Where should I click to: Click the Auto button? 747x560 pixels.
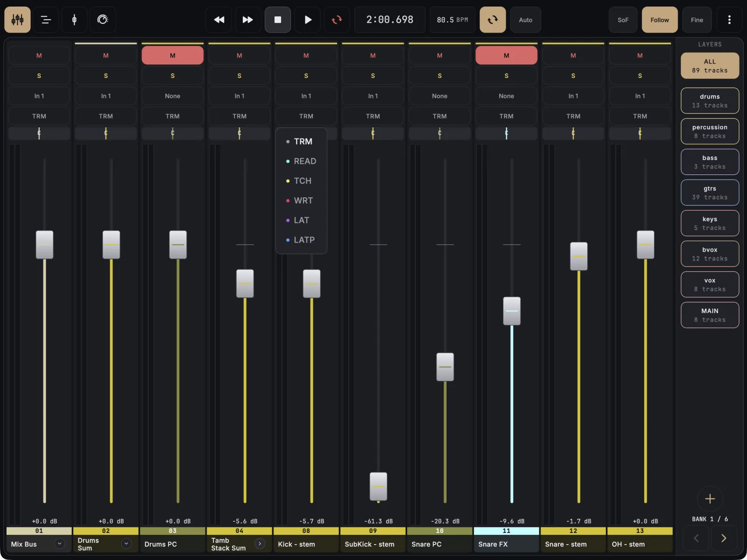(526, 20)
